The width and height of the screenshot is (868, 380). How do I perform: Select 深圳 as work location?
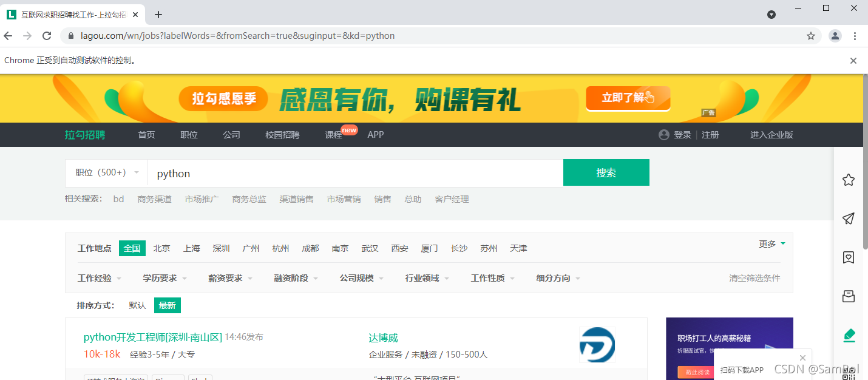pyautogui.click(x=222, y=248)
